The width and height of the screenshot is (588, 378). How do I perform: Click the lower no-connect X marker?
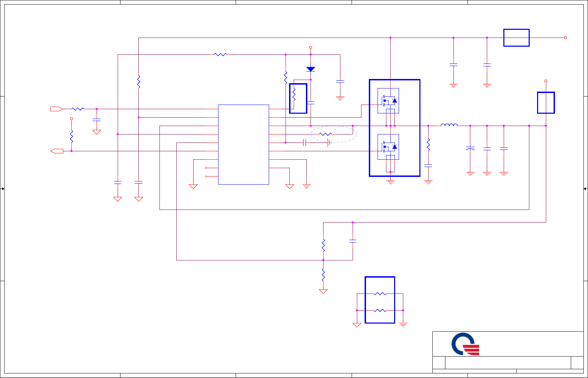206,176
